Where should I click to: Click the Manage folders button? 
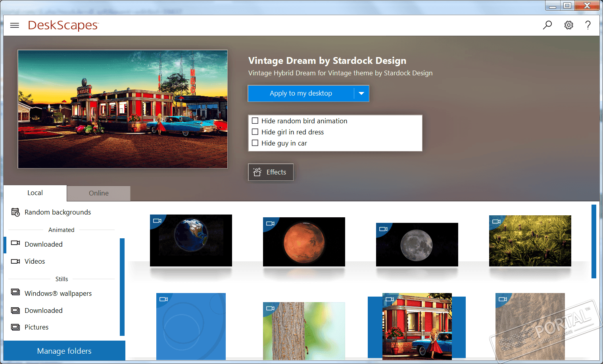(64, 351)
